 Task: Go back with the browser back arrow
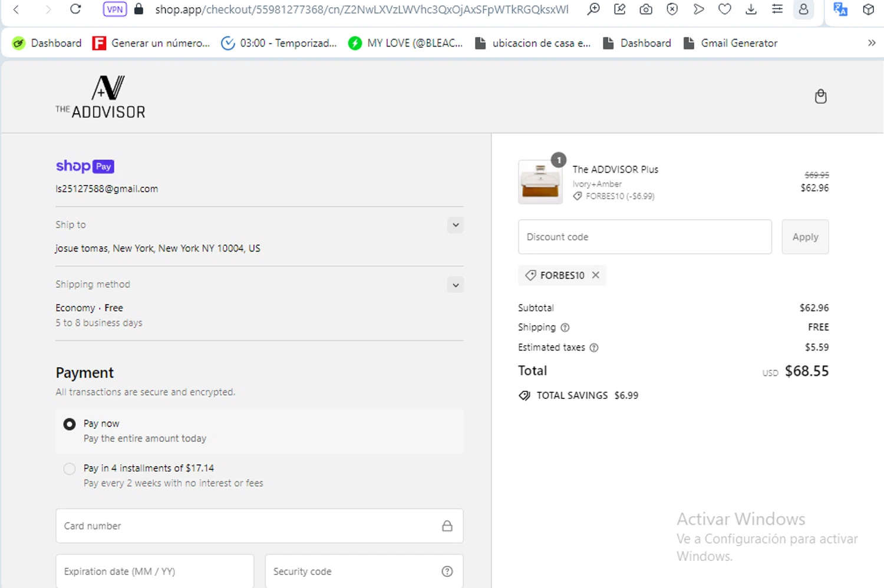[17, 9]
